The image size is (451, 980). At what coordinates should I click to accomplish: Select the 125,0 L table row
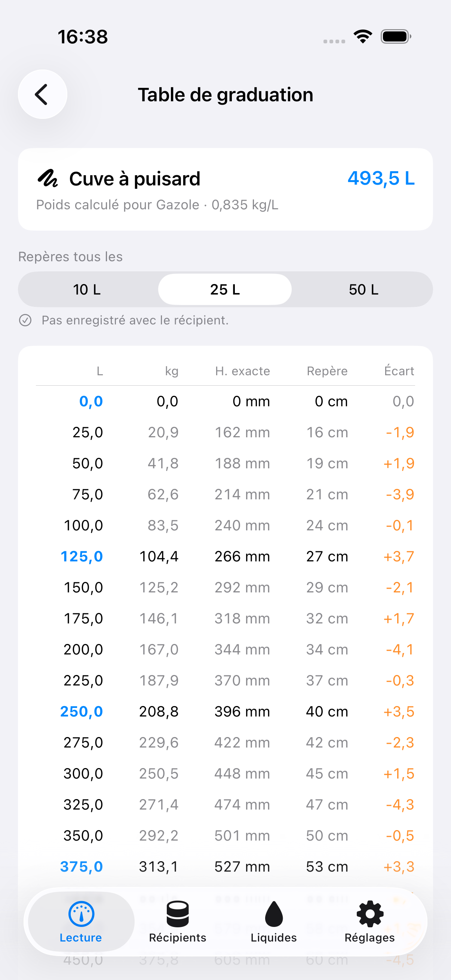[225, 557]
